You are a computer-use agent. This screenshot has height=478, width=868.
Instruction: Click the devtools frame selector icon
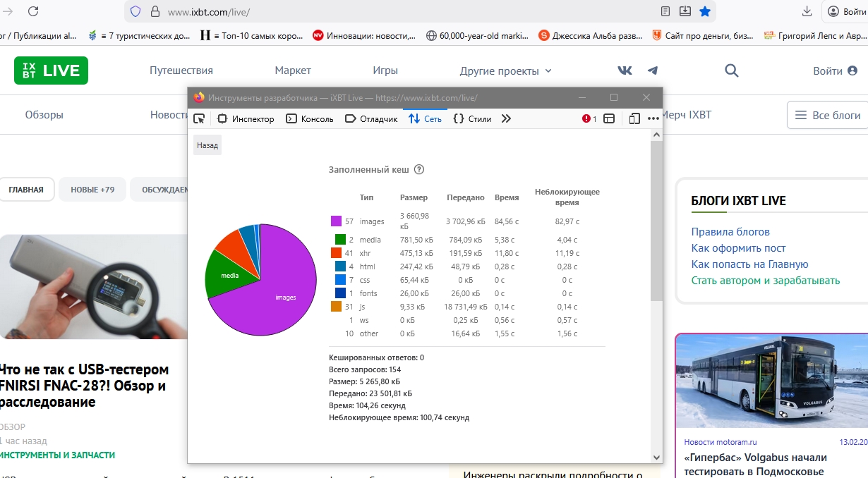pos(609,118)
